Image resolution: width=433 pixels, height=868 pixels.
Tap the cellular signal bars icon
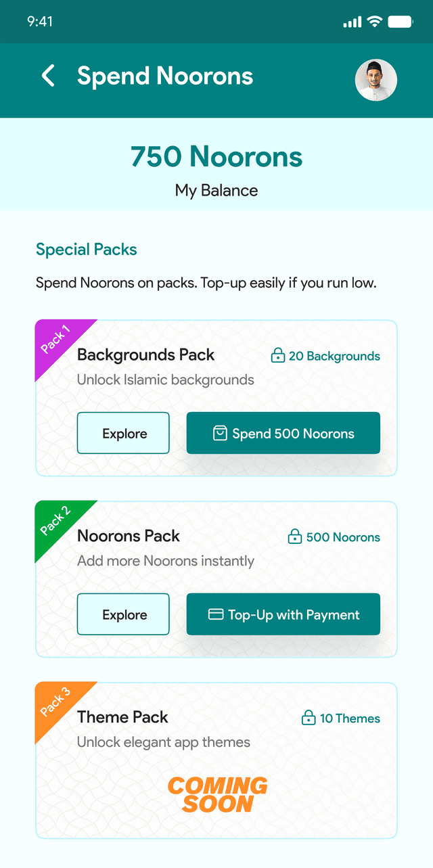[352, 22]
